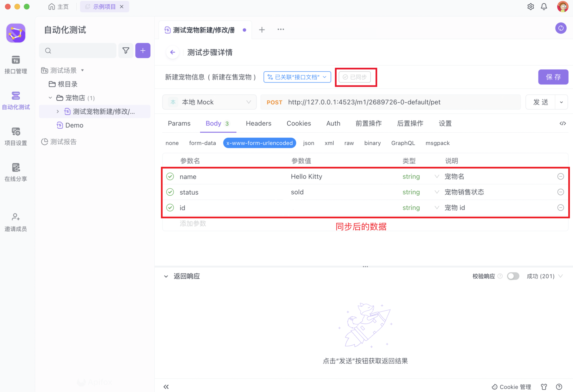Click the back arrow beside 测试步骤详情

(x=173, y=52)
